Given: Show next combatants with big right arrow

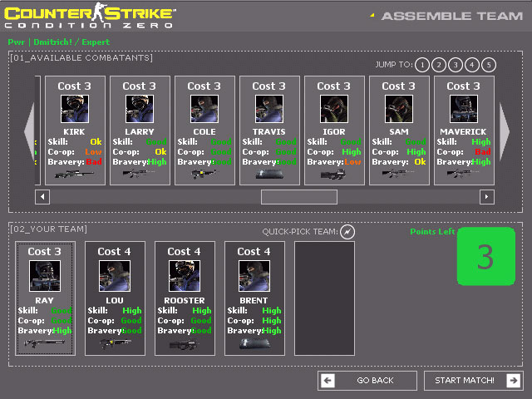Looking at the screenshot, I should click(x=505, y=131).
